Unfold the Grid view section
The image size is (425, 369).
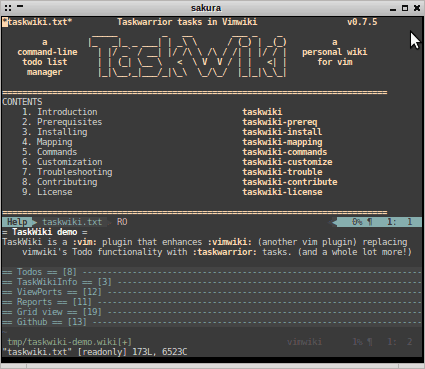pos(212,312)
